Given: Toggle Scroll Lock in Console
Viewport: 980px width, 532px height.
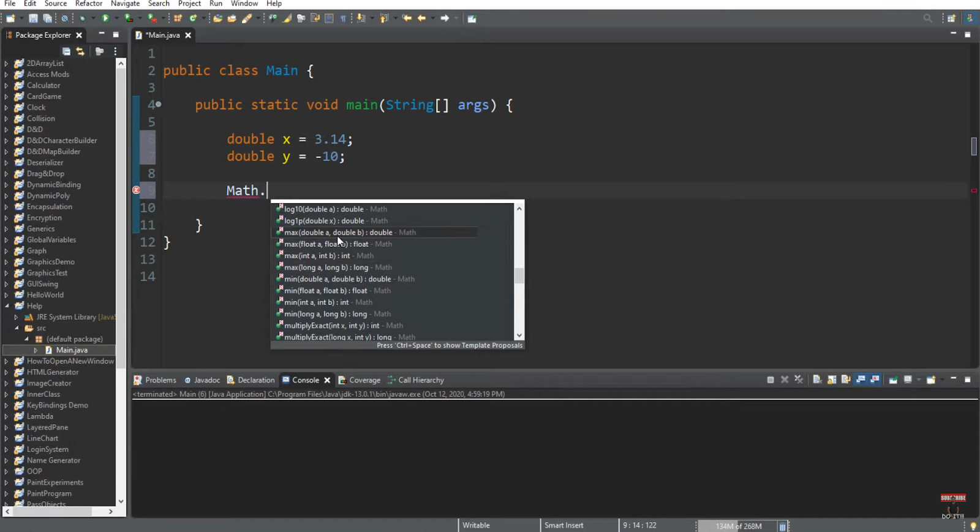Looking at the screenshot, I should pos(831,380).
